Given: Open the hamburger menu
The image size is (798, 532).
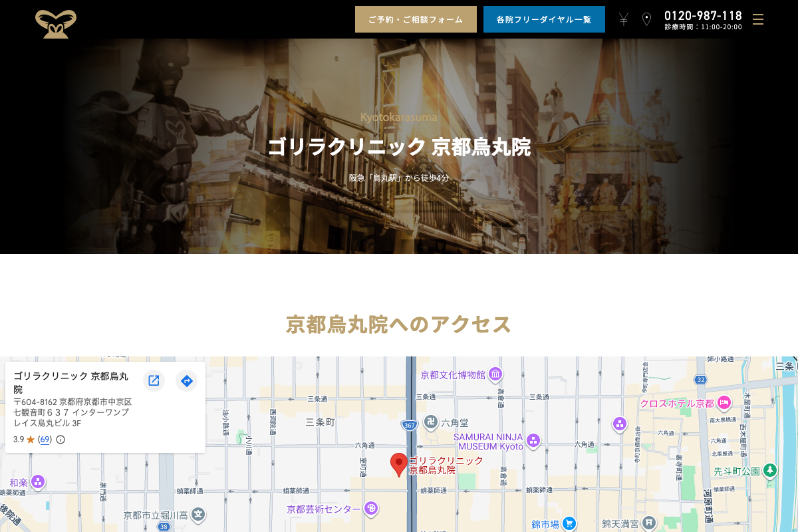Looking at the screenshot, I should coord(758,19).
